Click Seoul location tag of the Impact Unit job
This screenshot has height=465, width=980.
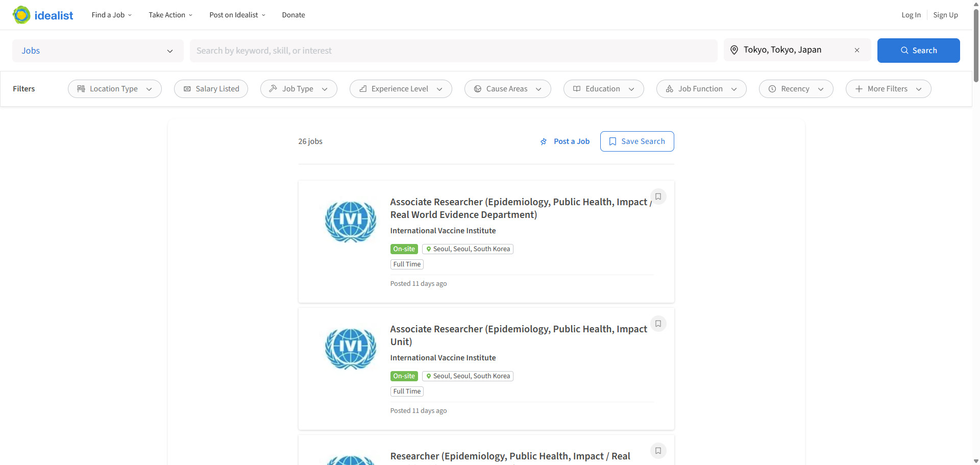(468, 376)
